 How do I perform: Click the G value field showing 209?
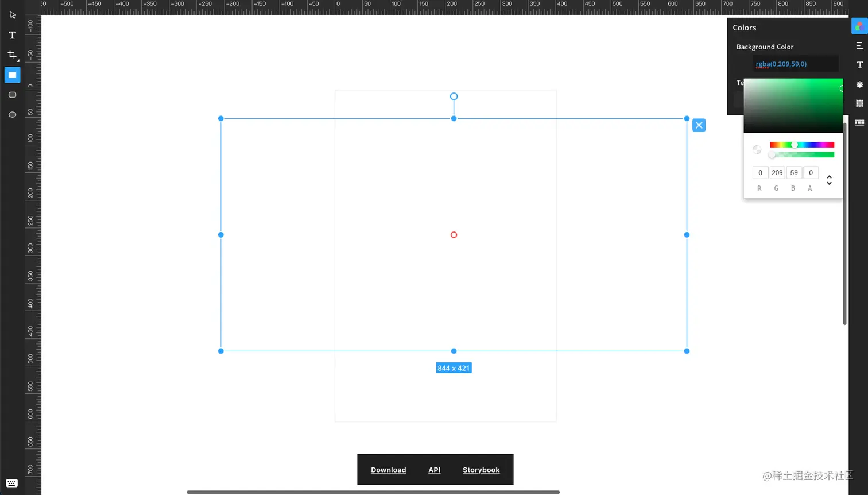click(x=777, y=173)
